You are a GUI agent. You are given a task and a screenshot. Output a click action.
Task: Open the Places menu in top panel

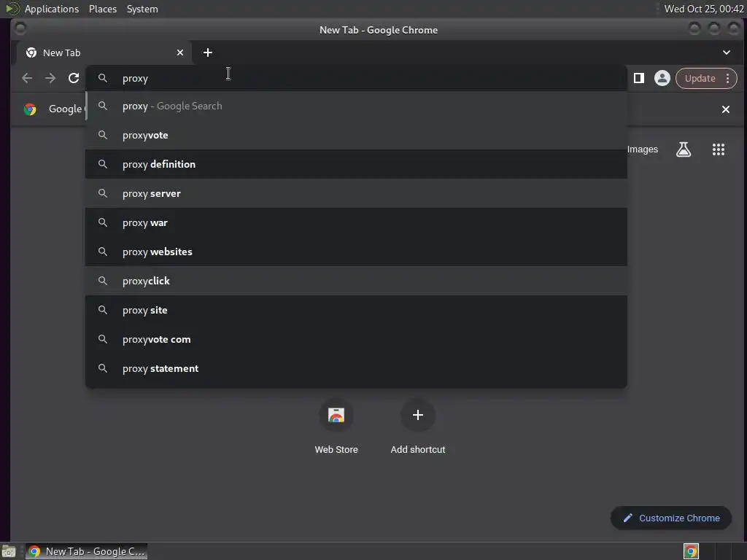click(103, 9)
